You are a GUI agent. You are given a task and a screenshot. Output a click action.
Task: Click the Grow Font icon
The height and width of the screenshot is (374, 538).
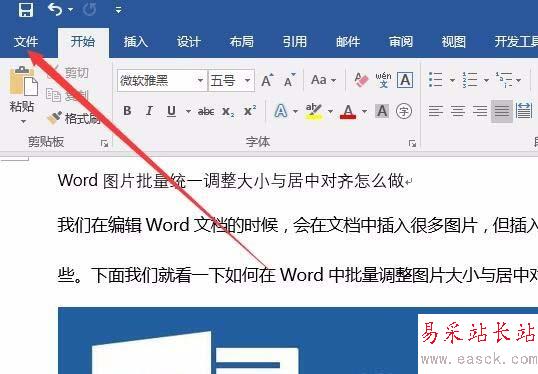click(268, 80)
